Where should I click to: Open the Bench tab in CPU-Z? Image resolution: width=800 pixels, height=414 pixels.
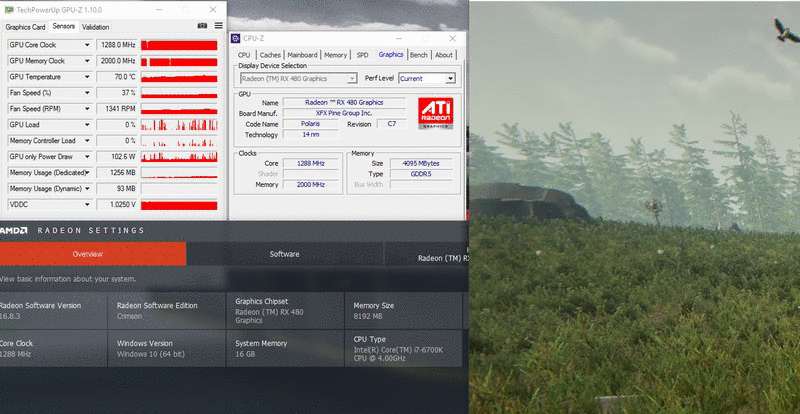pos(419,55)
